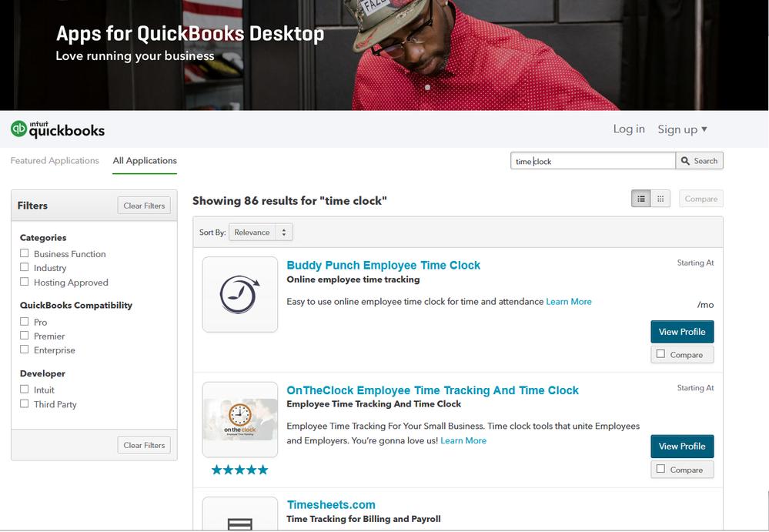The image size is (769, 532).
Task: Check the Premier compatibility filter
Action: [x=24, y=336]
